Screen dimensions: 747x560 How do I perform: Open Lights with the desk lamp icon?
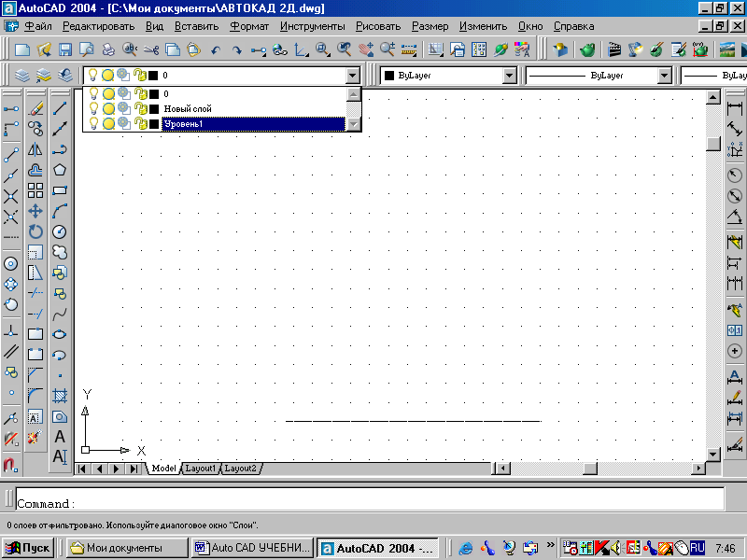click(x=636, y=49)
